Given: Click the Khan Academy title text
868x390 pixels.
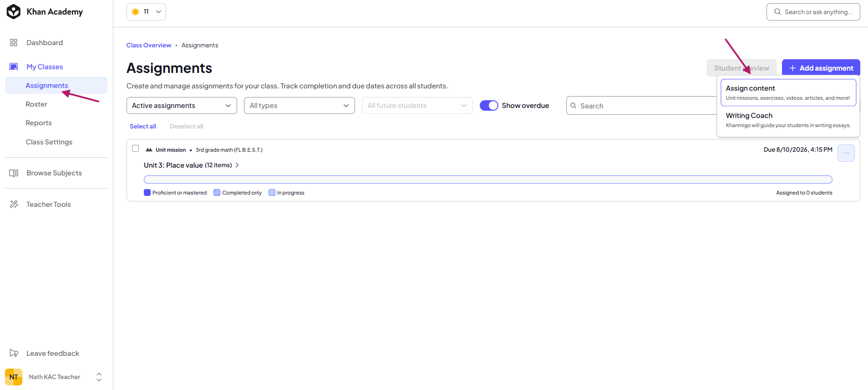Looking at the screenshot, I should point(55,12).
